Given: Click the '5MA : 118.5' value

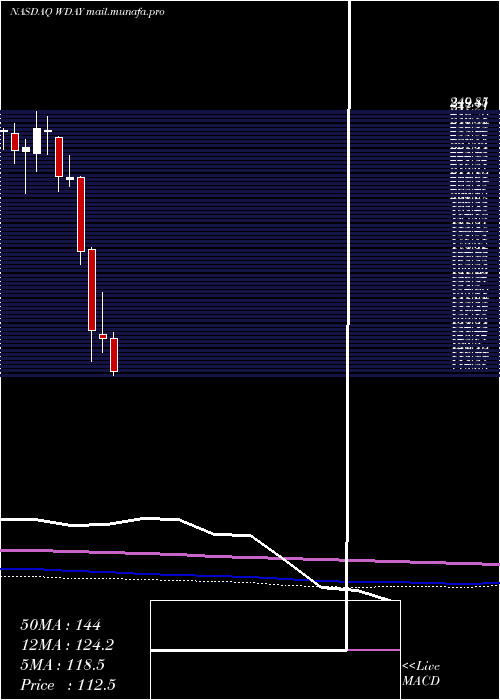Looking at the screenshot, I should point(62,665).
